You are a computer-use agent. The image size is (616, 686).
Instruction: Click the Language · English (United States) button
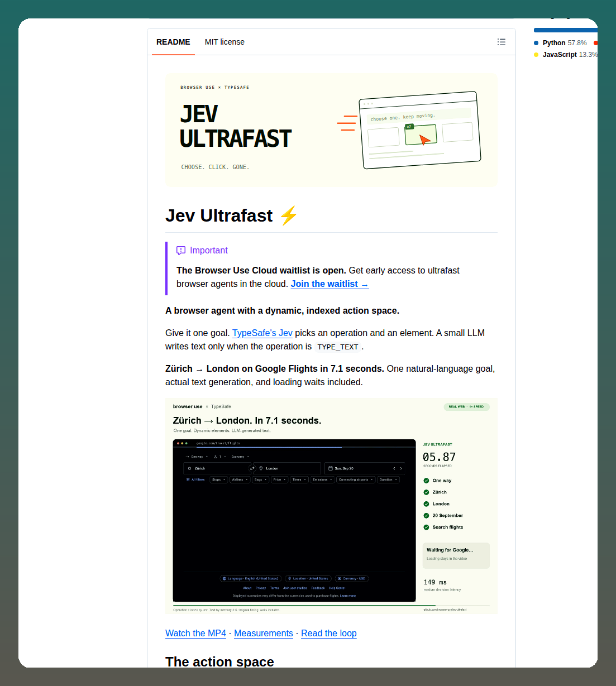click(x=250, y=578)
